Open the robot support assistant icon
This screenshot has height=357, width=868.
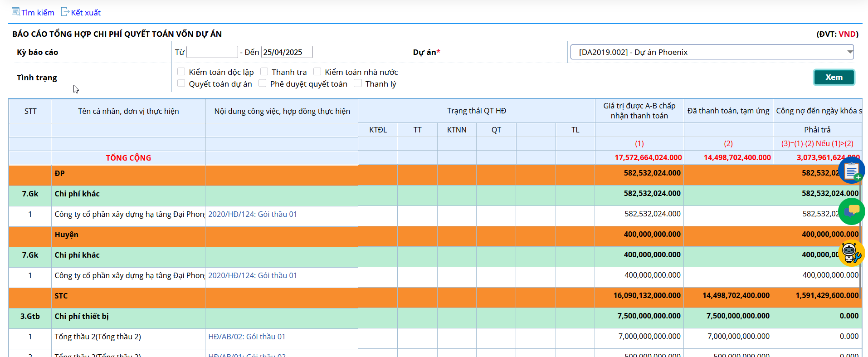coord(851,253)
